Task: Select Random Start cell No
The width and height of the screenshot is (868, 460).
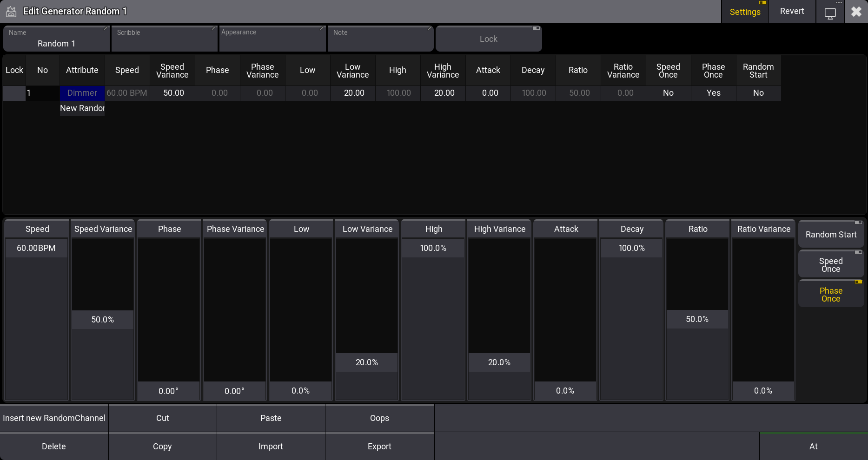Action: (x=759, y=93)
